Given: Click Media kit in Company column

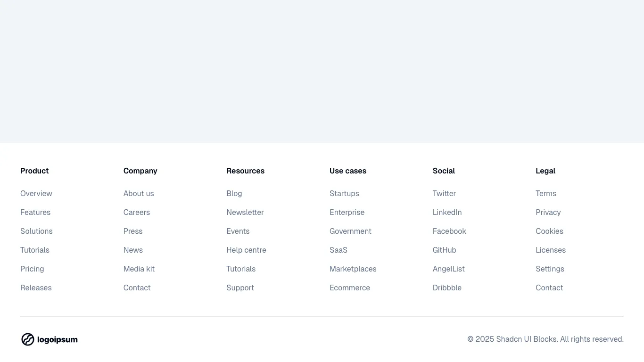Looking at the screenshot, I should click(139, 269).
